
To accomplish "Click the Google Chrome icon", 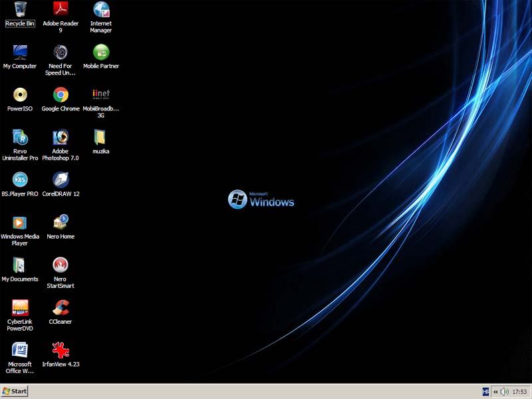I will [x=61, y=95].
